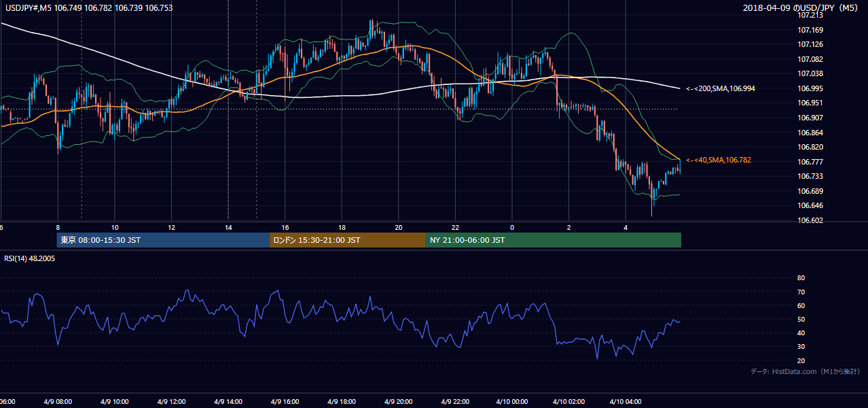Click the 40 SMA label reading 106.782
This screenshot has height=408, width=868.
pyautogui.click(x=719, y=160)
